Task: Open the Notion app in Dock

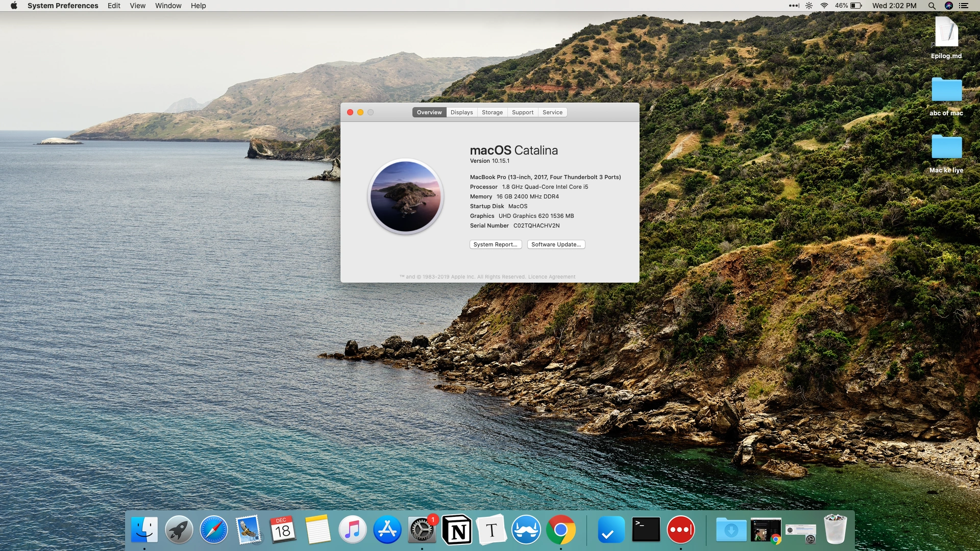Action: click(457, 530)
